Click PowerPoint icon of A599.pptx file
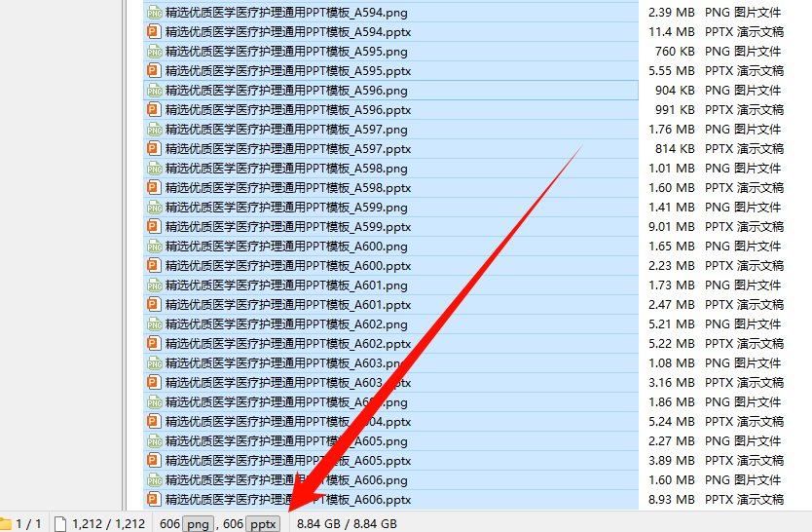The height and width of the screenshot is (532, 812). pyautogui.click(x=155, y=227)
